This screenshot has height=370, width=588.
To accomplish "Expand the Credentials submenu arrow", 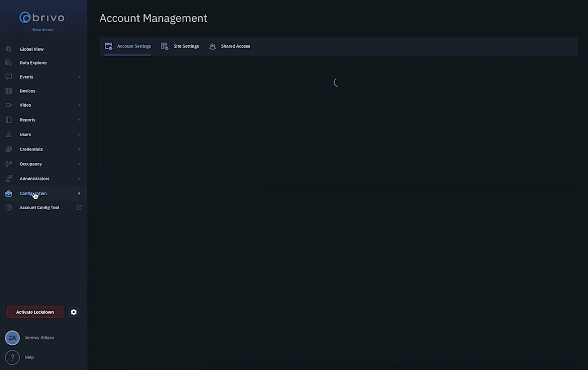I will pos(79,149).
